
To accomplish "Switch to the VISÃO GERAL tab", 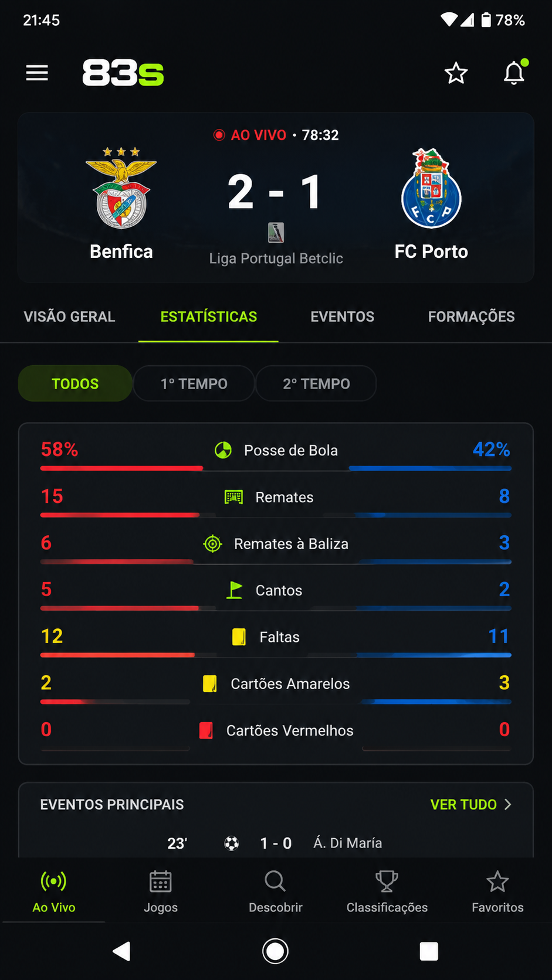I will (x=69, y=317).
